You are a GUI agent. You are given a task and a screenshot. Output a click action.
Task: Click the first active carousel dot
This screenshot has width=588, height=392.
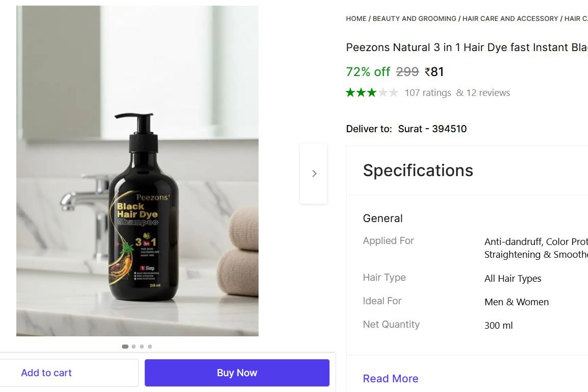click(x=125, y=347)
